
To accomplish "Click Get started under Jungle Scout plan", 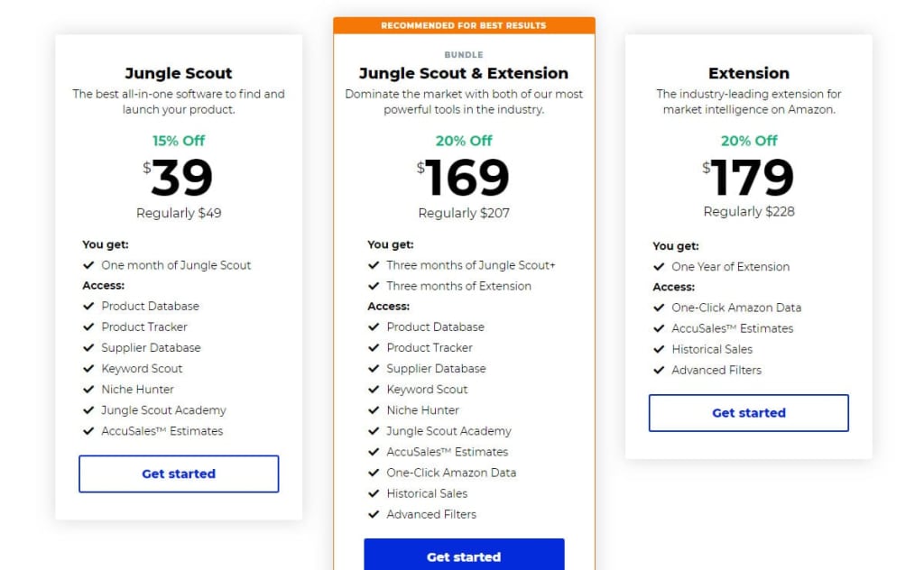I will pos(179,473).
